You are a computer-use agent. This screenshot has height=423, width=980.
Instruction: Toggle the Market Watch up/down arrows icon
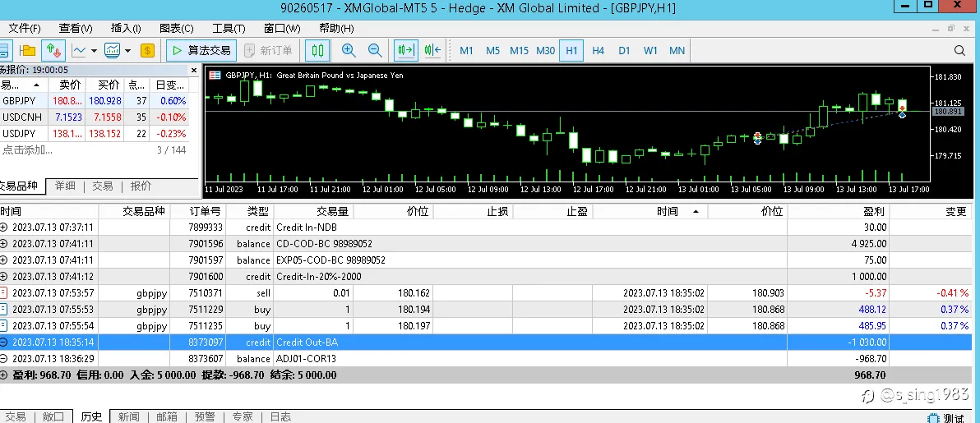(53, 51)
